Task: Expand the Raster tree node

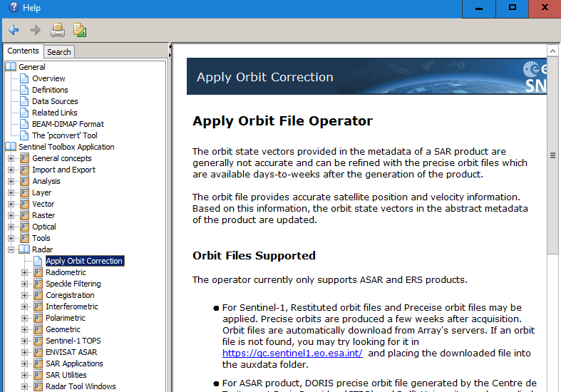Action: point(11,216)
